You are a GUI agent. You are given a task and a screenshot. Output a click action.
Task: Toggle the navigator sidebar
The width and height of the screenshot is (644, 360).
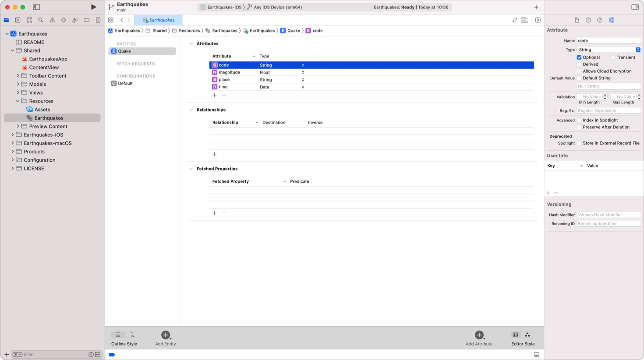[x=36, y=7]
